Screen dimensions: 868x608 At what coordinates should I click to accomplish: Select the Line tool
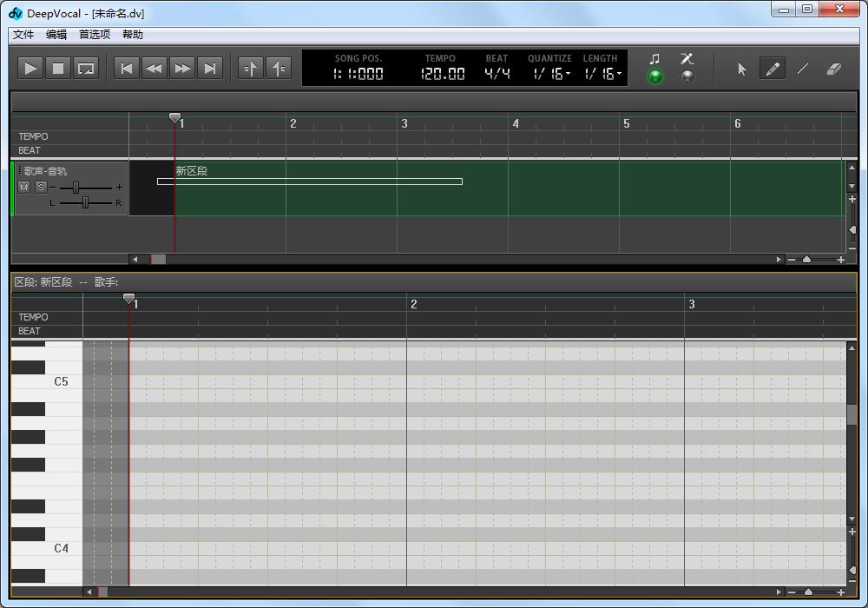pos(803,69)
